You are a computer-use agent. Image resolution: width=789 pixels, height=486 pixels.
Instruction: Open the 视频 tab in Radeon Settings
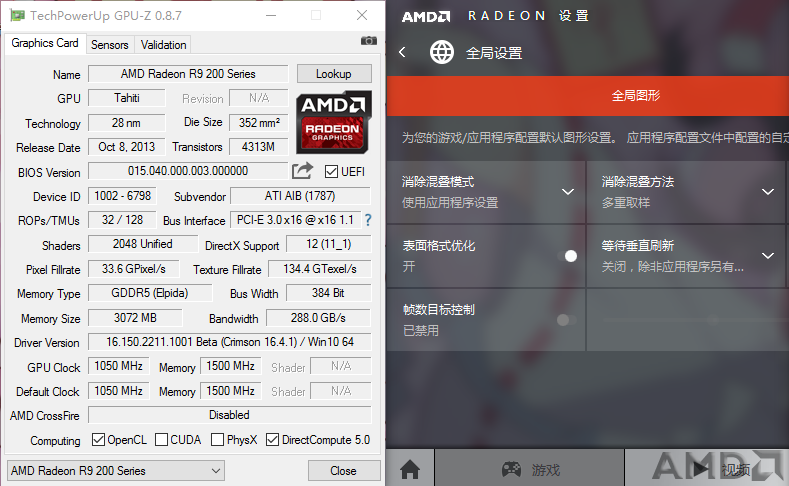pos(707,469)
